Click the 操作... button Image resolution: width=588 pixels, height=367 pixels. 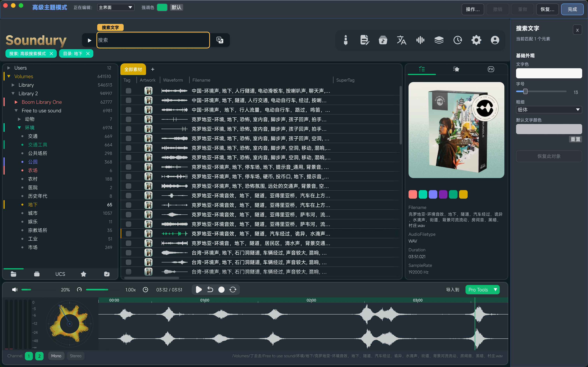[x=472, y=9]
